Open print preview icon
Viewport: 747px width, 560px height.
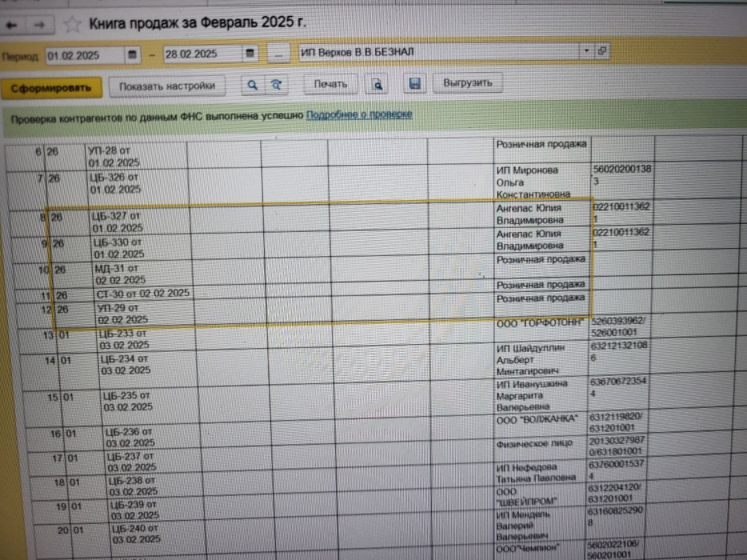point(378,85)
